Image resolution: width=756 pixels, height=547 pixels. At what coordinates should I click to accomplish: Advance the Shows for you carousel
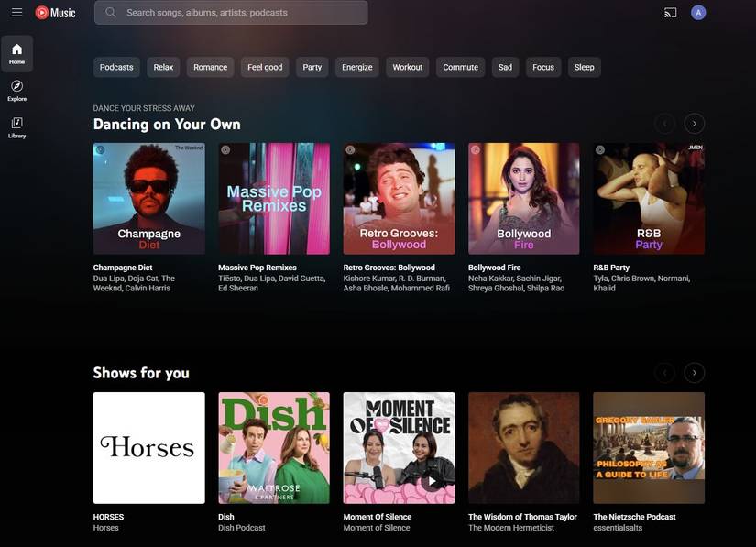(692, 371)
